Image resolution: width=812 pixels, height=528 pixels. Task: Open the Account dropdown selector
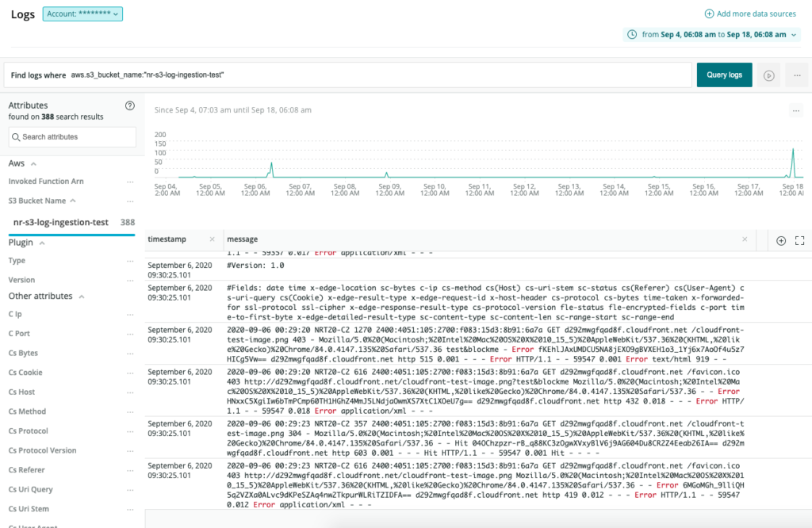(82, 14)
